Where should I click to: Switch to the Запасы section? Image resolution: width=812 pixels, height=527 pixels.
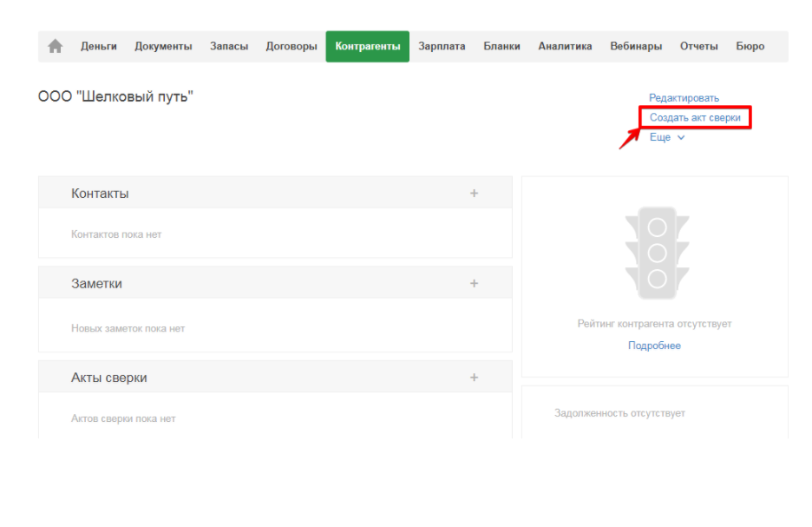[x=229, y=47]
